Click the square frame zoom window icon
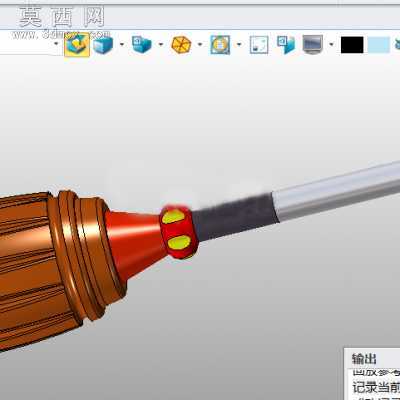 click(x=259, y=45)
